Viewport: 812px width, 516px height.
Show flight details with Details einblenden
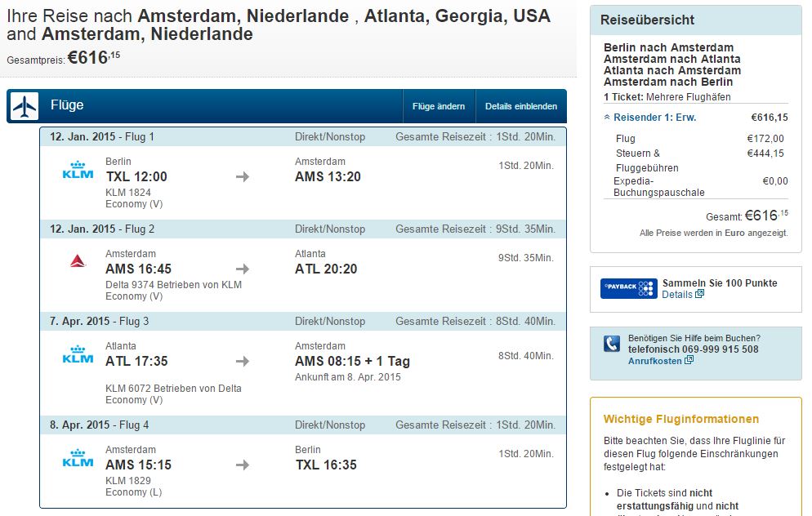coord(521,106)
